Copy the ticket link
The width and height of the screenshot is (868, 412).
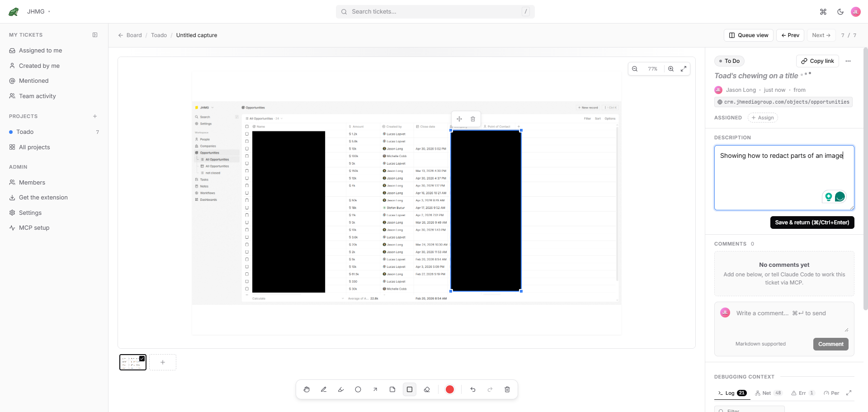pyautogui.click(x=817, y=61)
